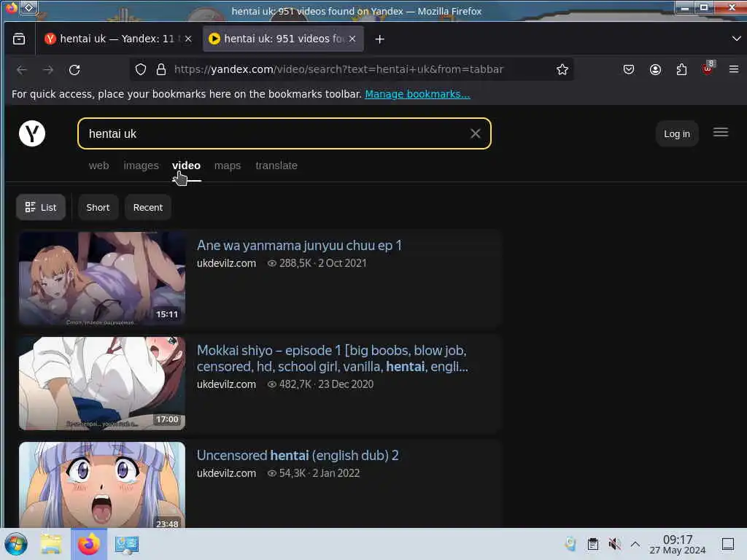The height and width of the screenshot is (560, 747).
Task: Close the active videos-found tab
Action: [x=352, y=39]
